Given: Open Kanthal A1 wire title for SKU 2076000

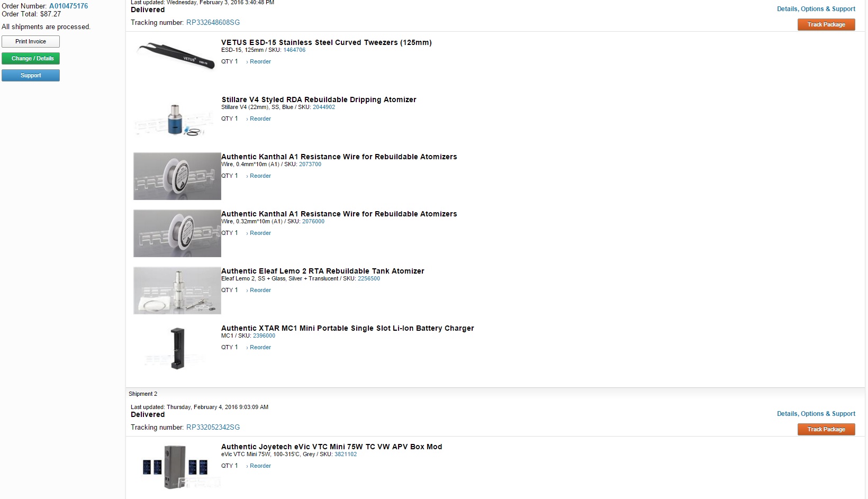Looking at the screenshot, I should click(x=339, y=214).
